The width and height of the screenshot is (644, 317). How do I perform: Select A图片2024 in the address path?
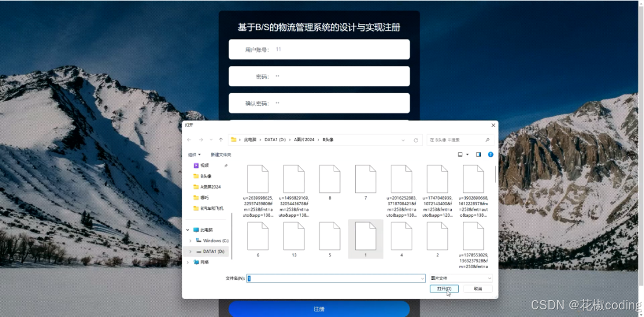[304, 140]
